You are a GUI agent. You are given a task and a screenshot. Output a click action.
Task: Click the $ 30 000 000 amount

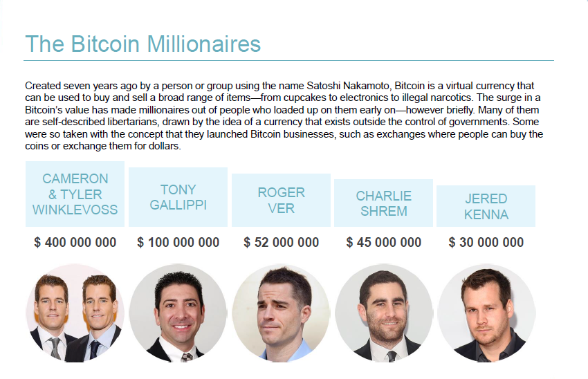(486, 242)
